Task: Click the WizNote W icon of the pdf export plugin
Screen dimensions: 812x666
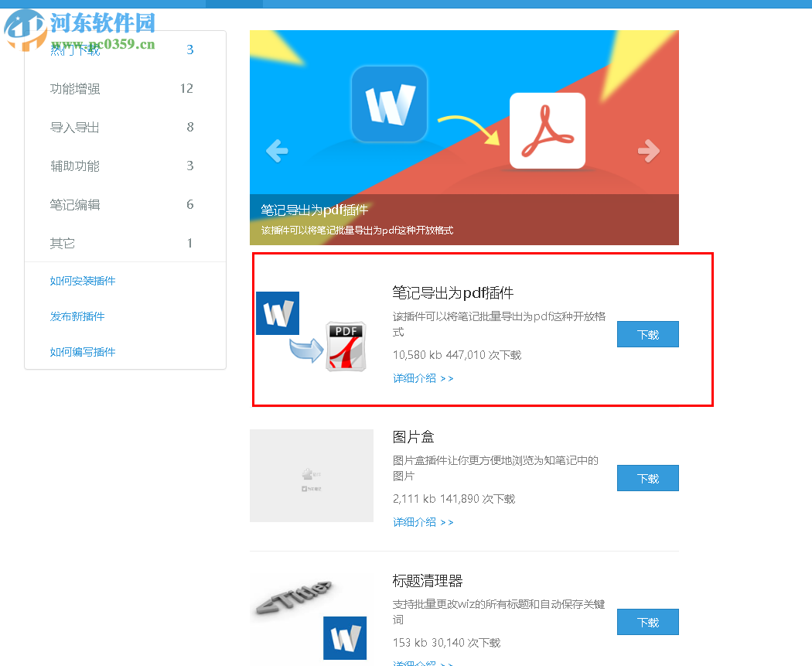Action: (x=277, y=313)
